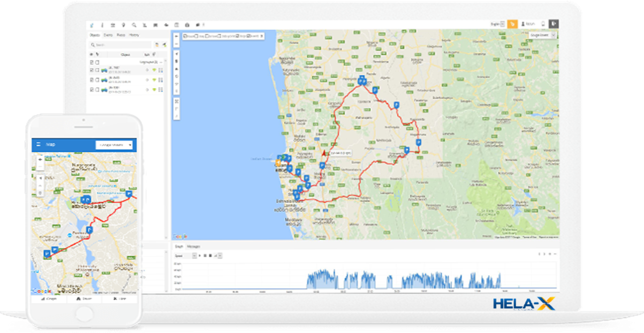
Task: Switch to the Messages tab
Action: pyautogui.click(x=193, y=246)
